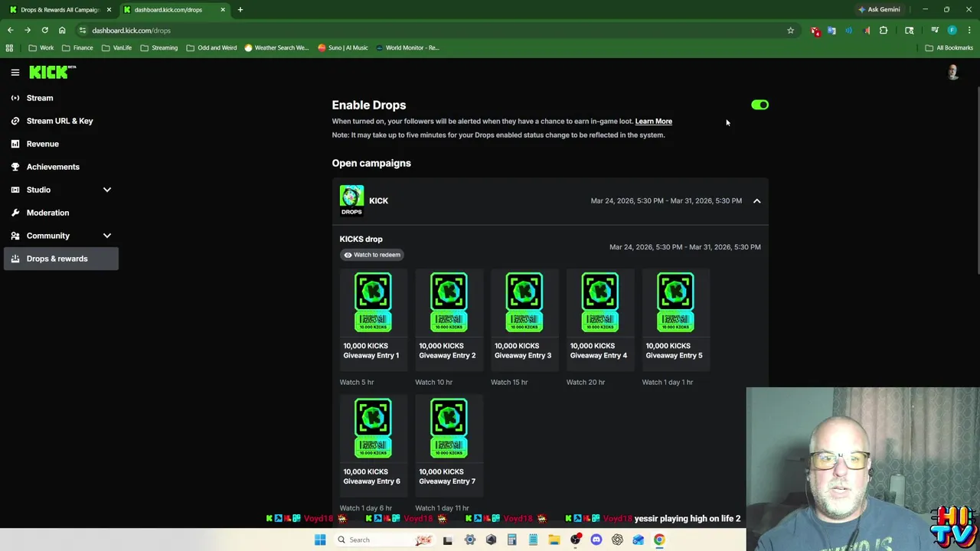Open ChatGPT from the taskbar
This screenshot has height=551, width=980.
pyautogui.click(x=617, y=540)
